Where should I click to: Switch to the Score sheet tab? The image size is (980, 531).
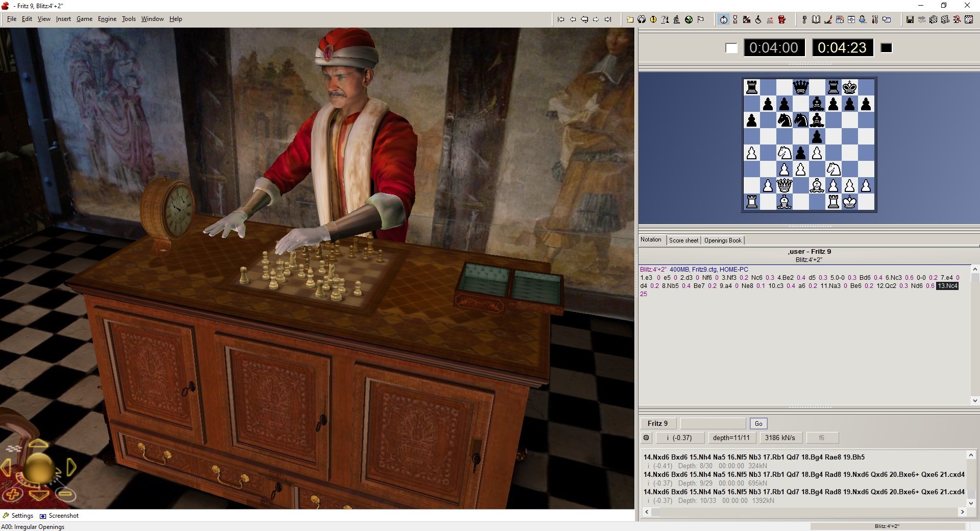coord(683,240)
